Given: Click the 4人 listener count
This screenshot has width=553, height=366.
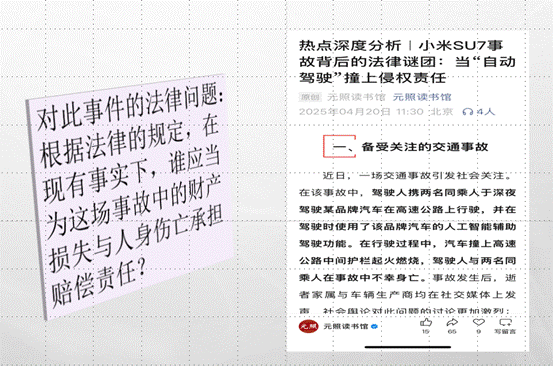Looking at the screenshot, I should tap(485, 112).
